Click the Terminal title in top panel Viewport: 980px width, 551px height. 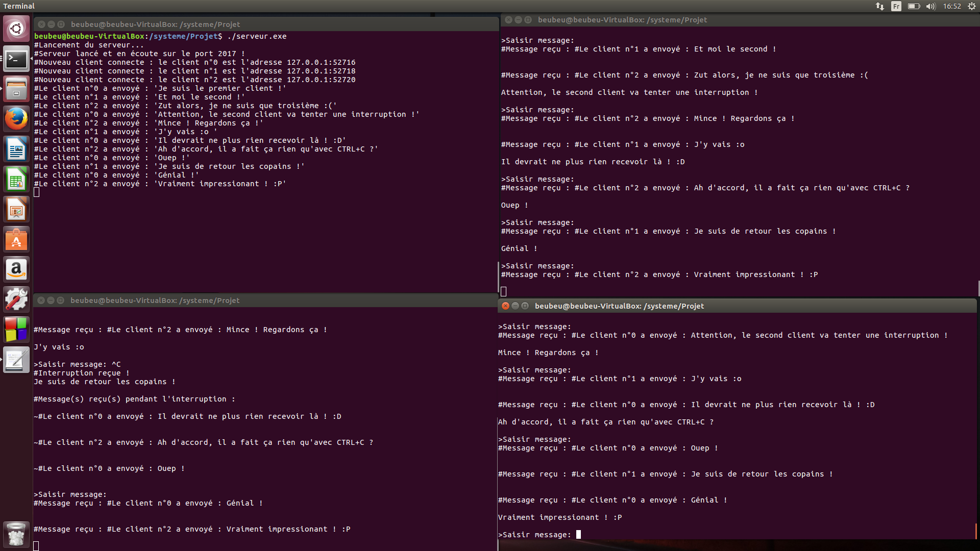(19, 6)
